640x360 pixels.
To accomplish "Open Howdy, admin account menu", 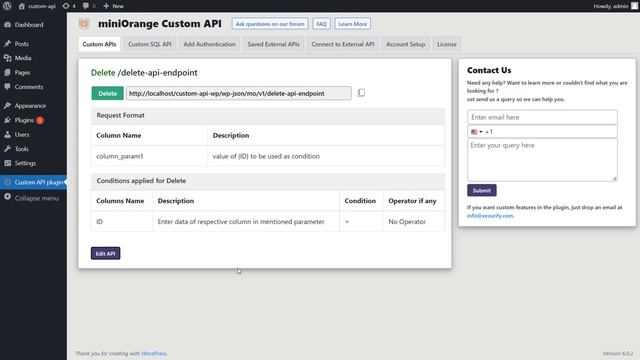I will coord(615,6).
